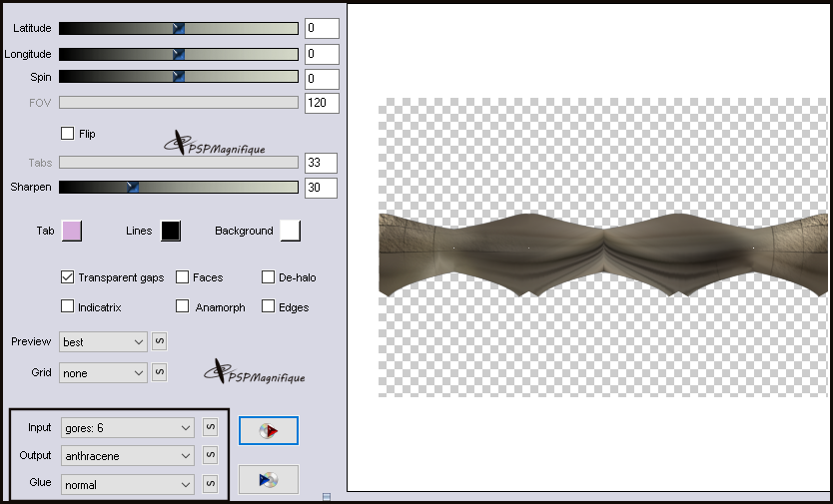
Task: Open the Background white color swatch
Action: 291,231
